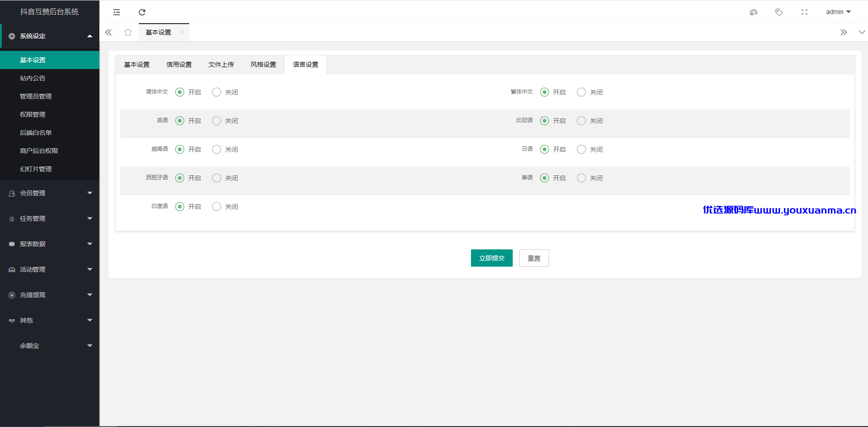This screenshot has width=868, height=427.
Task: Open 权限管理 in sidebar
Action: pyautogui.click(x=49, y=114)
